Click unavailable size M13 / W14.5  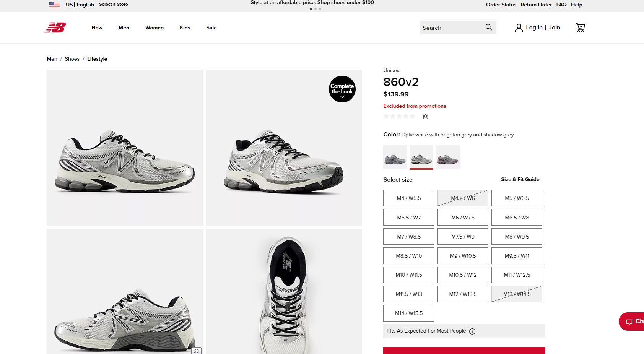[x=517, y=294]
